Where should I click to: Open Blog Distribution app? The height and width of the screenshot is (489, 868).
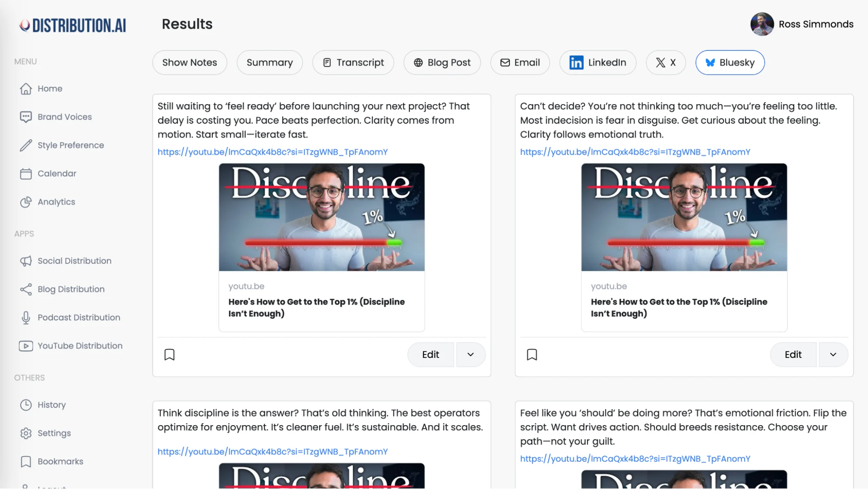71,289
